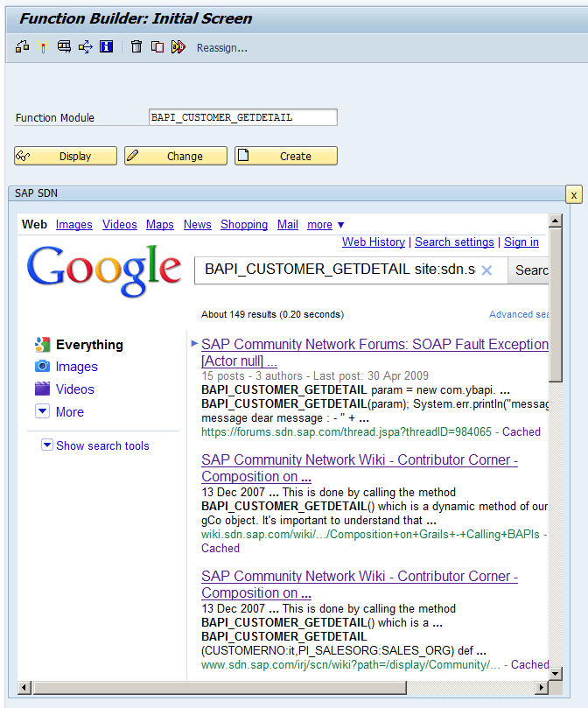Click the Where-used list toolbar icon
The width and height of the screenshot is (588, 708).
[x=64, y=46]
